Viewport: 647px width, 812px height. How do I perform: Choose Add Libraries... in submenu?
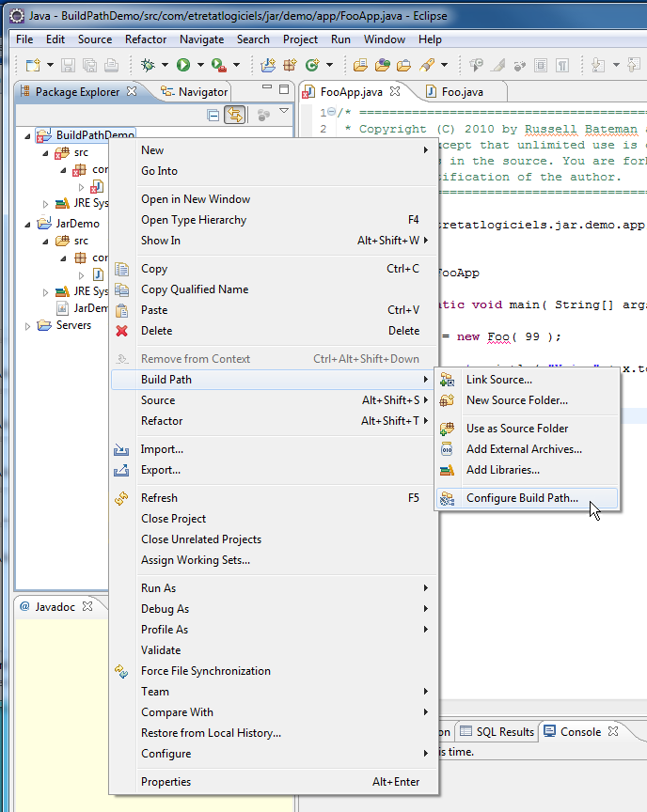(527, 470)
